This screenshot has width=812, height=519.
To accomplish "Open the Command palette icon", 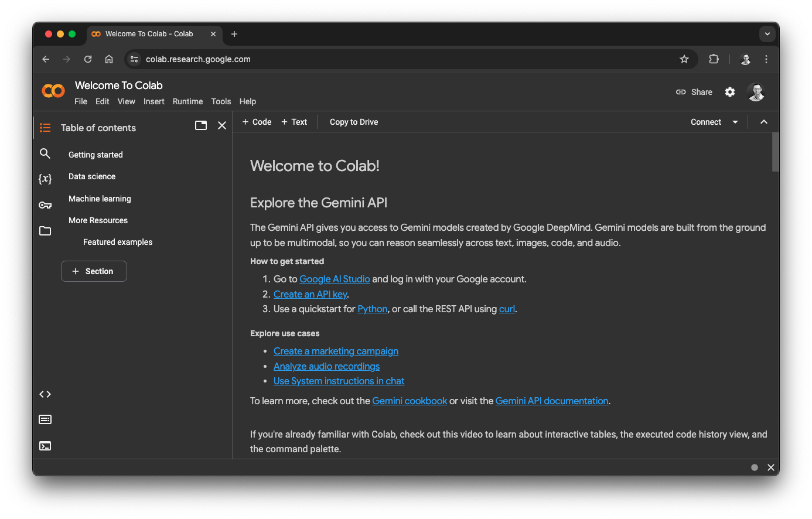I will [45, 419].
